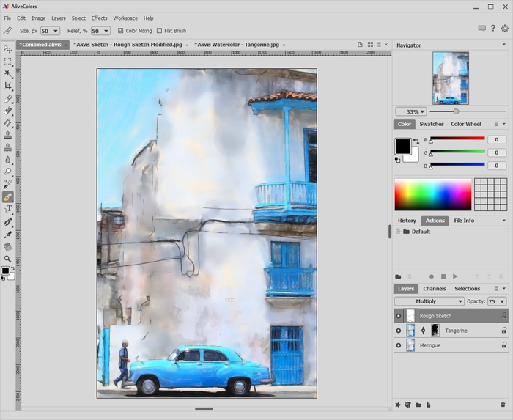
Task: Hide the Rough Sketch layer
Action: click(x=398, y=316)
